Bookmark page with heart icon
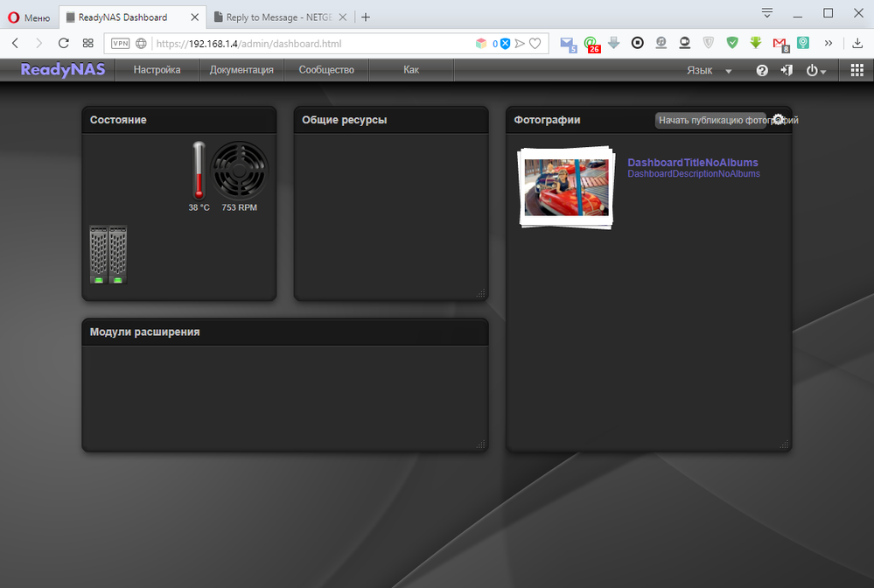Screen dimensions: 874x588 pyautogui.click(x=535, y=44)
